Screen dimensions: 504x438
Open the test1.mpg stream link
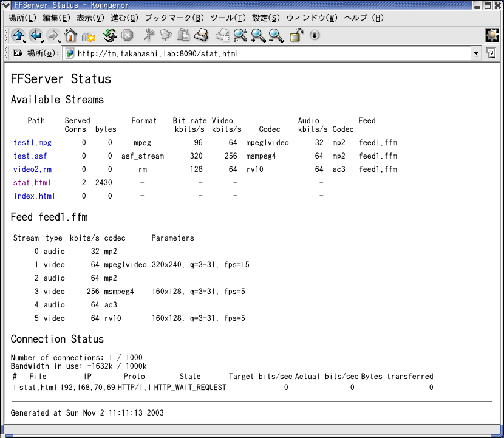[32, 143]
